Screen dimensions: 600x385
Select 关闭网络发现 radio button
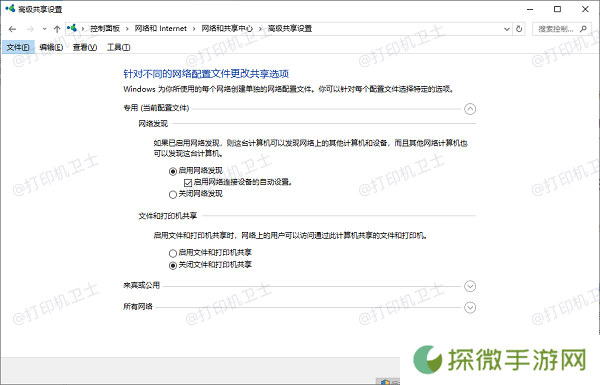coord(173,194)
